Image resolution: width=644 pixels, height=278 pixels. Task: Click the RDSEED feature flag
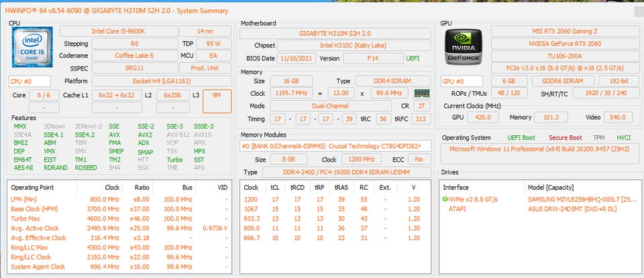click(x=86, y=167)
